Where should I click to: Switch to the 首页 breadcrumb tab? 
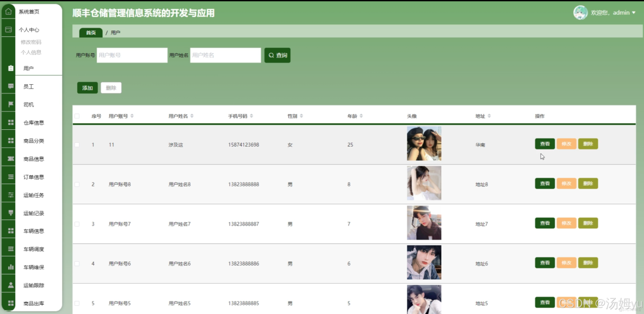click(90, 32)
